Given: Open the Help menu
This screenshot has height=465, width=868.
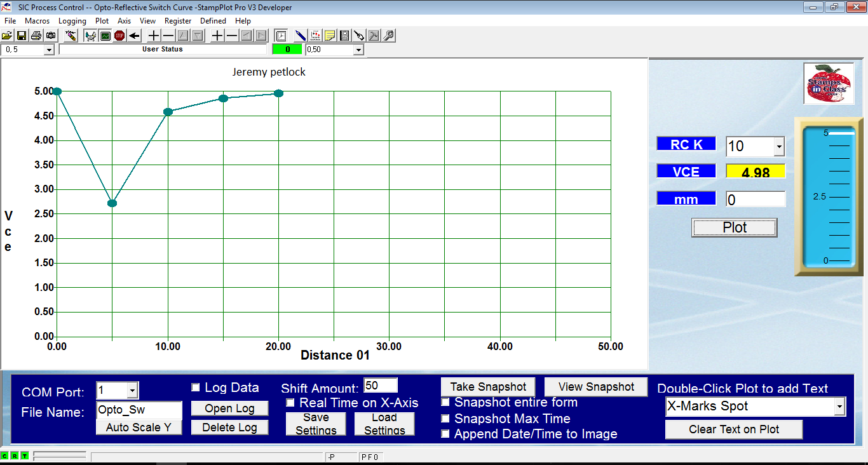Looking at the screenshot, I should [243, 21].
